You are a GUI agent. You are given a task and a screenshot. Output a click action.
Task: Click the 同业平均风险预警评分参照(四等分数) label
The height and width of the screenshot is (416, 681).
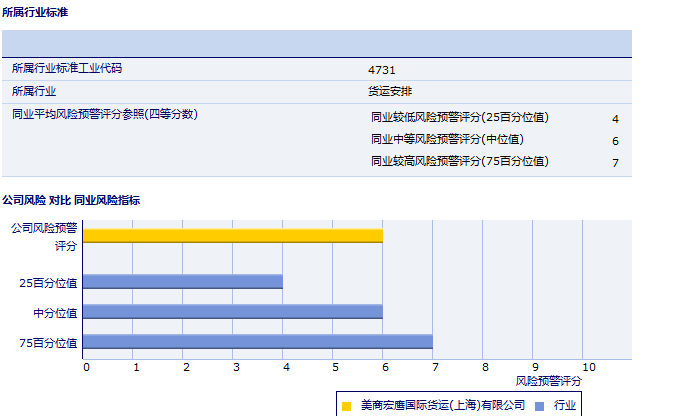[x=105, y=114]
